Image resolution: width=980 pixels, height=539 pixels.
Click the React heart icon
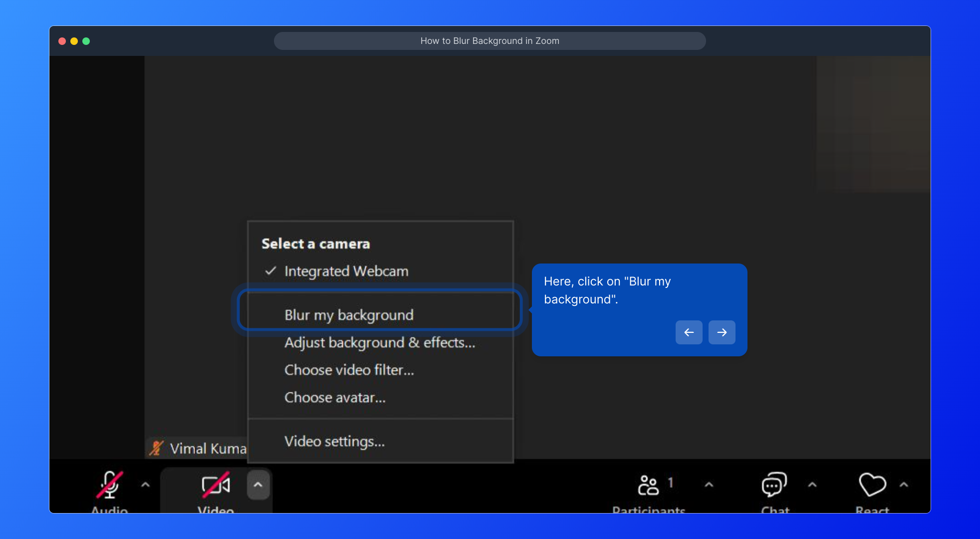872,485
